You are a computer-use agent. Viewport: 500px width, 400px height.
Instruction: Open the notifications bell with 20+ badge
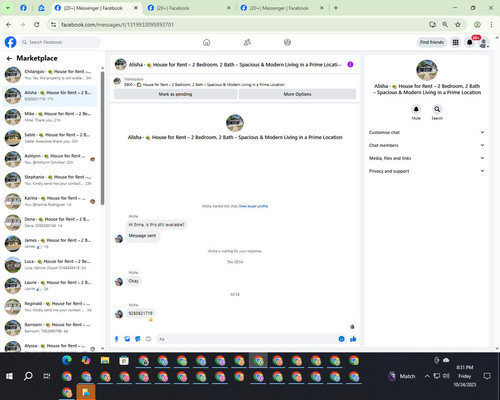tap(470, 42)
